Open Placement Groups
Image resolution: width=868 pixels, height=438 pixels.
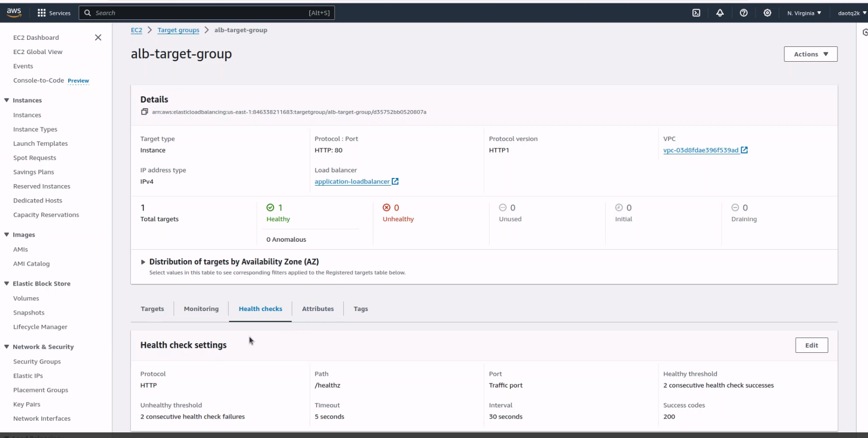pyautogui.click(x=41, y=391)
